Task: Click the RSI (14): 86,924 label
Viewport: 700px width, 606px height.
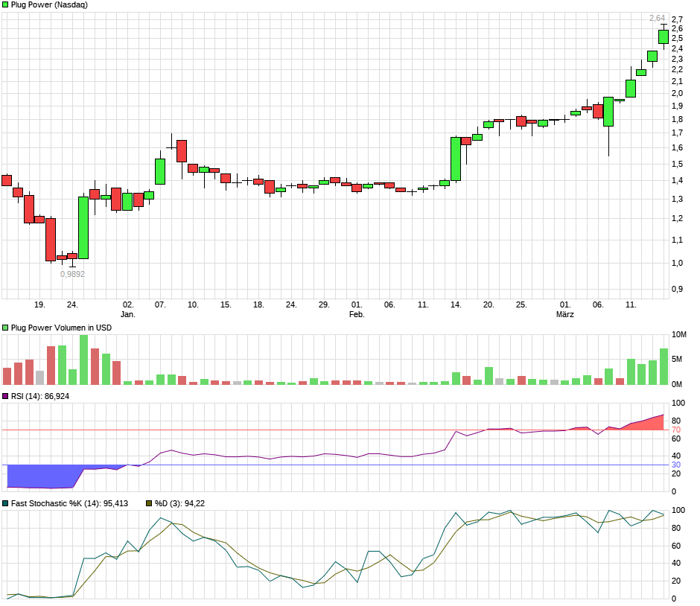Action: pyautogui.click(x=40, y=397)
